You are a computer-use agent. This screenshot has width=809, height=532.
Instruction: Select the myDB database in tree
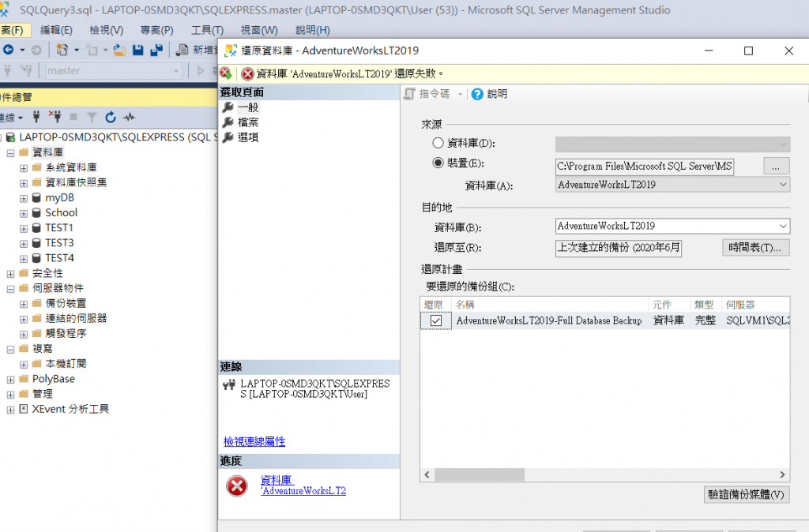tap(59, 197)
